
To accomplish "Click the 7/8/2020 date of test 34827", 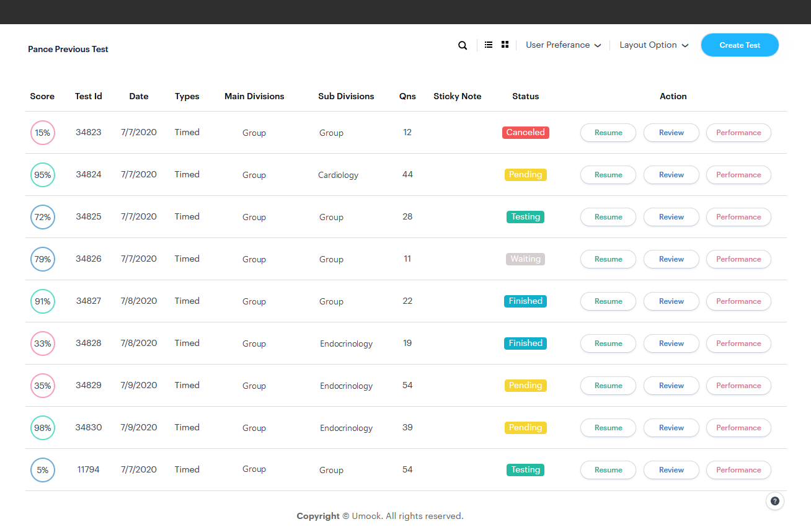I will click(139, 301).
